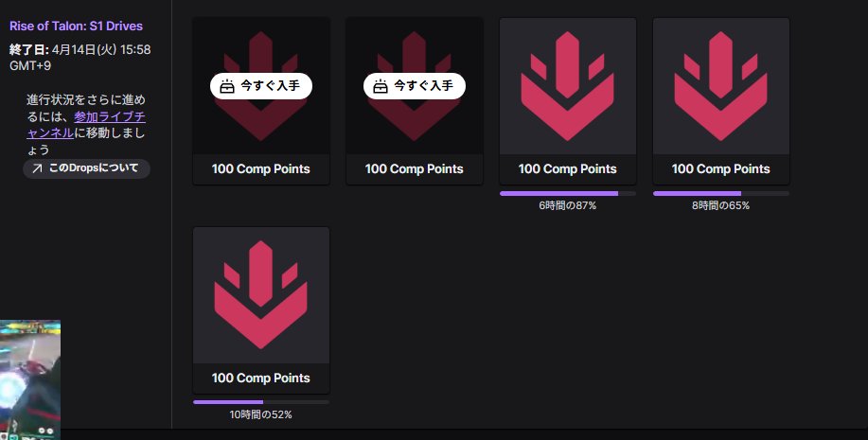Click the このDropsについて button
This screenshot has height=440, width=868.
86,168
